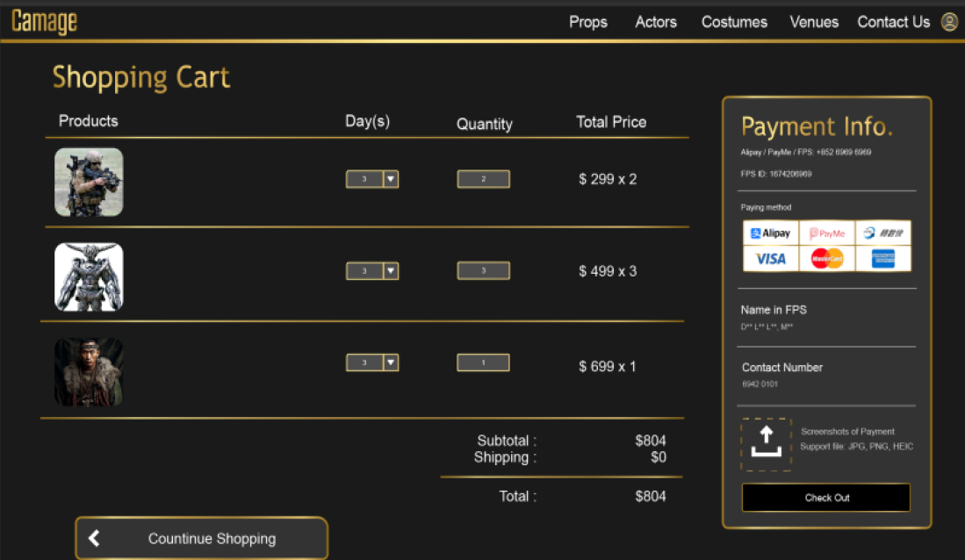This screenshot has height=560, width=965.
Task: Select Alipay as the paying method
Action: 770,233
